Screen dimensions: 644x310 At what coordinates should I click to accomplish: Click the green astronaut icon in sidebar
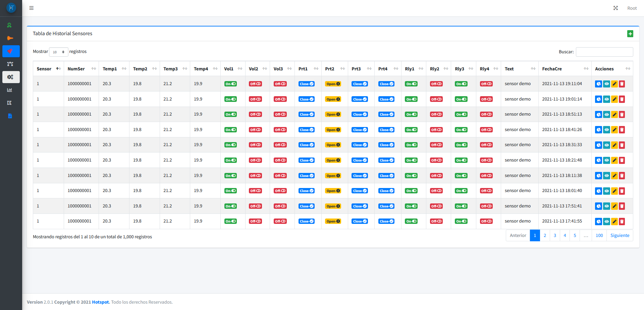pyautogui.click(x=10, y=25)
